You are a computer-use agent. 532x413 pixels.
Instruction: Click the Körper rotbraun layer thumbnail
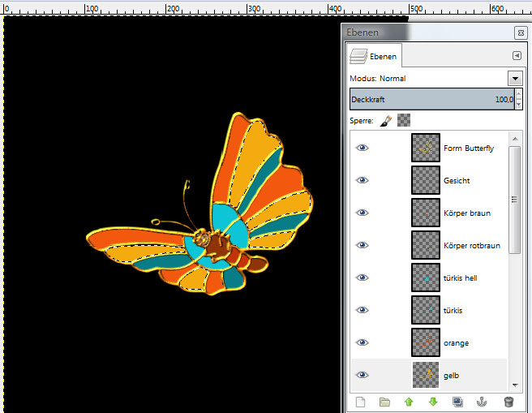click(x=425, y=245)
